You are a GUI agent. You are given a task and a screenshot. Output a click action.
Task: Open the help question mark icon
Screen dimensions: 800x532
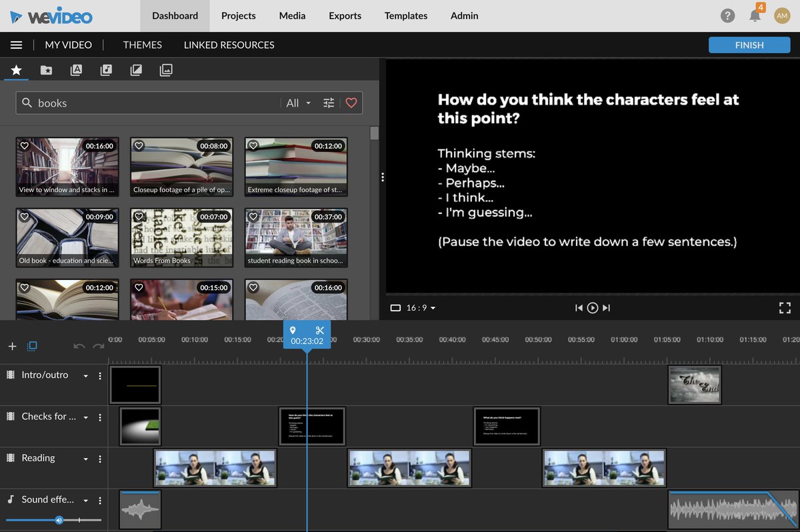[728, 15]
